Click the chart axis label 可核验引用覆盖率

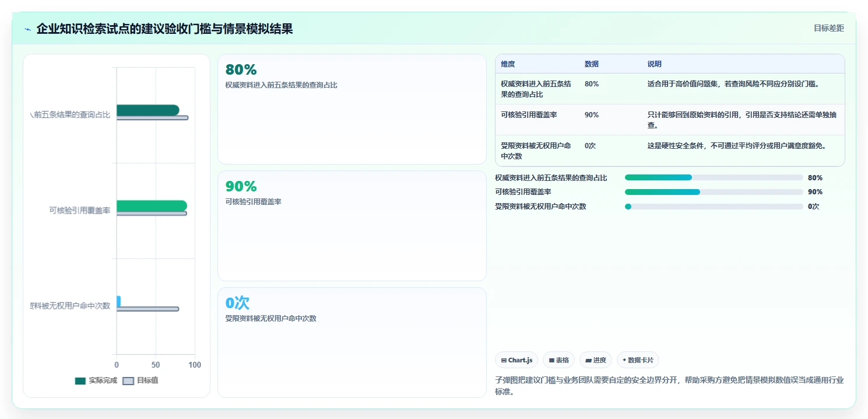[80, 211]
